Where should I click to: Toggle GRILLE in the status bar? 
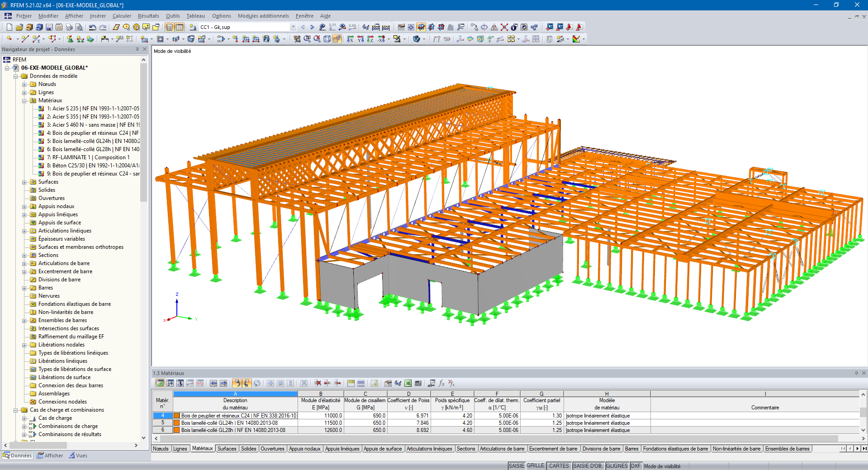coord(536,466)
